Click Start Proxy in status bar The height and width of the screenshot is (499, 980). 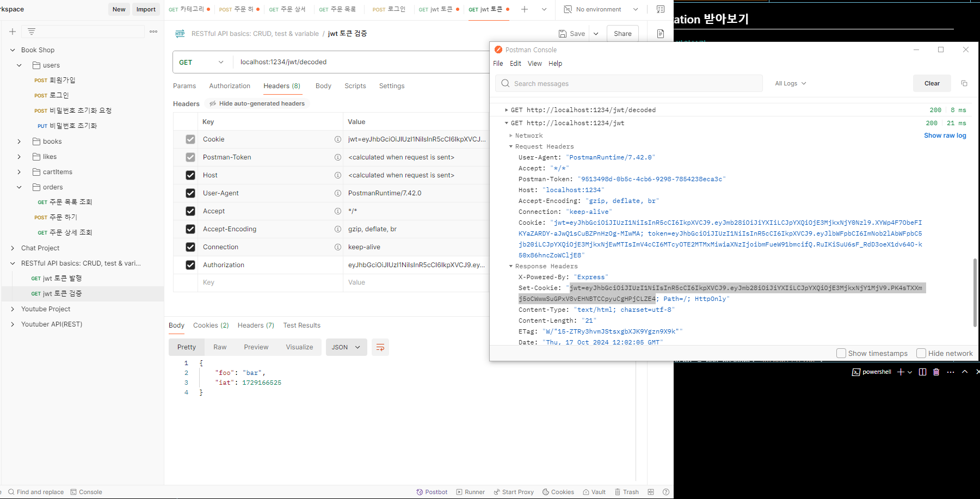(514, 492)
